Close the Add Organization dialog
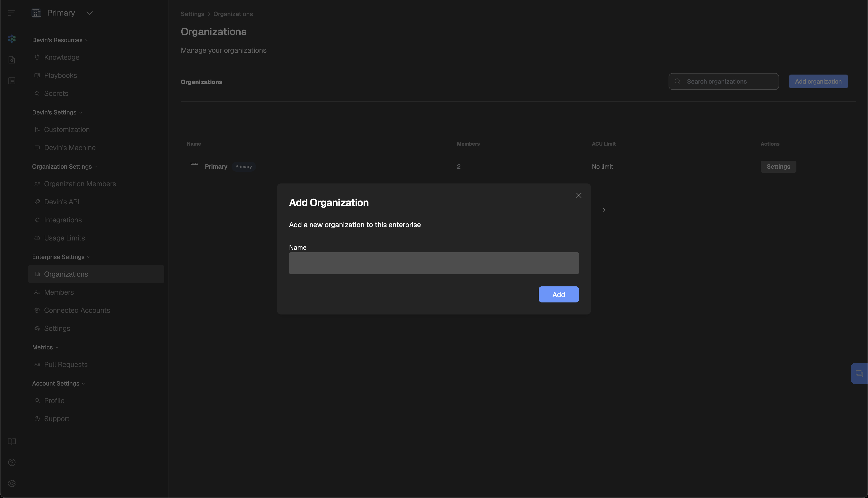This screenshot has height=498, width=868. point(579,196)
